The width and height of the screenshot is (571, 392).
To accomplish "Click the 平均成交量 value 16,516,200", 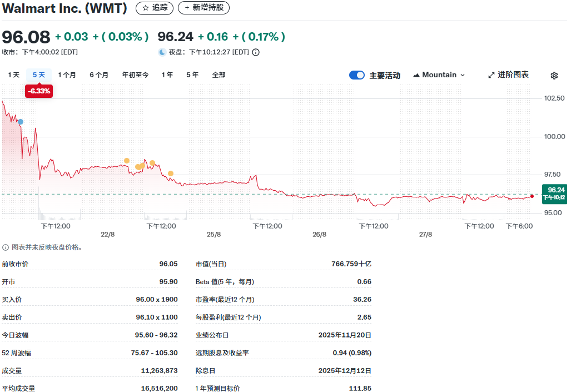I will [x=159, y=388].
